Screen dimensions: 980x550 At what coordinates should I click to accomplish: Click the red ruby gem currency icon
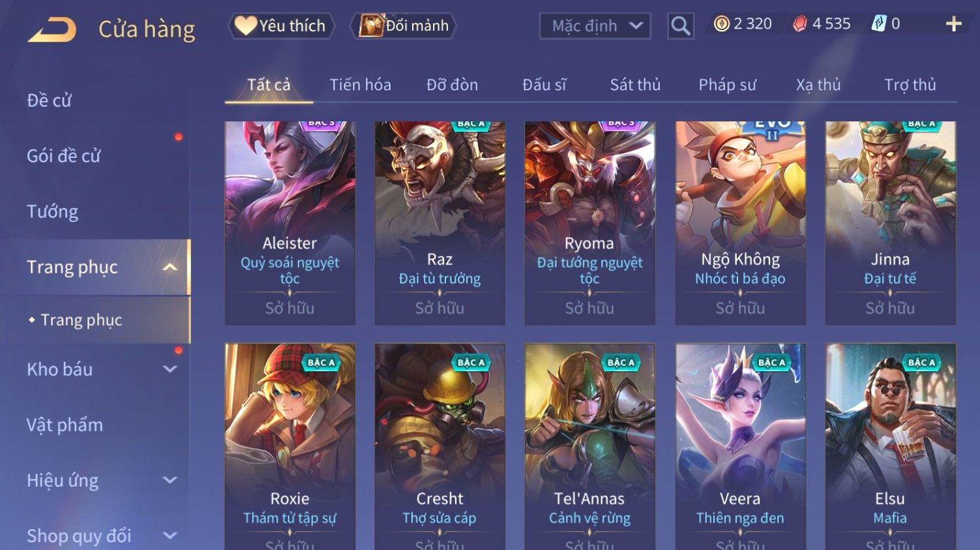pos(799,24)
